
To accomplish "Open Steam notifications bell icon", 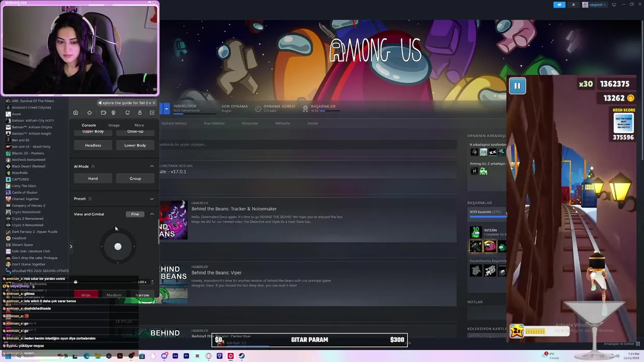I will coord(573,5).
